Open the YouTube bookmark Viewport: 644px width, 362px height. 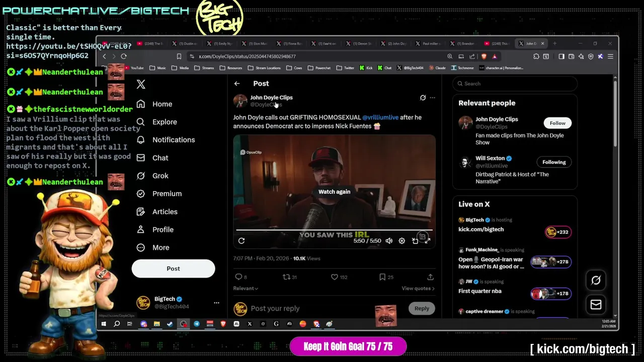[x=134, y=68]
